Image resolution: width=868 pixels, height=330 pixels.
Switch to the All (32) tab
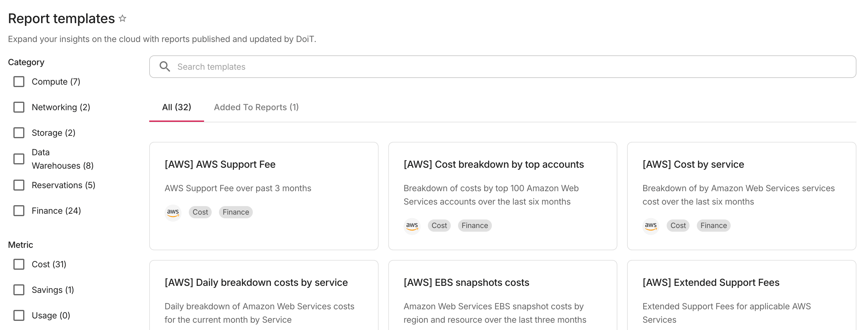(x=177, y=107)
